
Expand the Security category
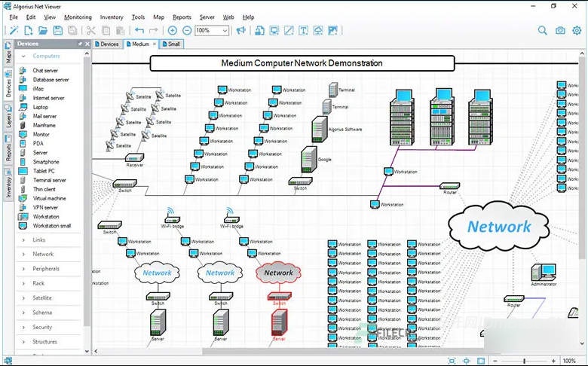[23, 327]
